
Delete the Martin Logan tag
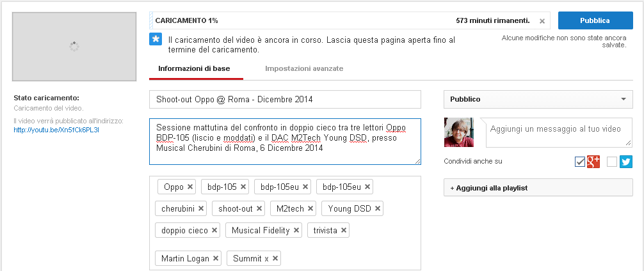[x=216, y=258]
